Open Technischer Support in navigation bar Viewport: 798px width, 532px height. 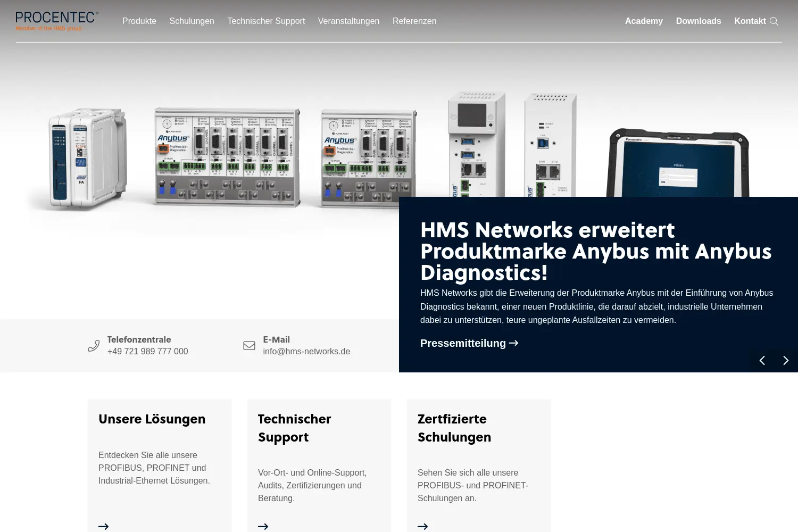point(266,21)
